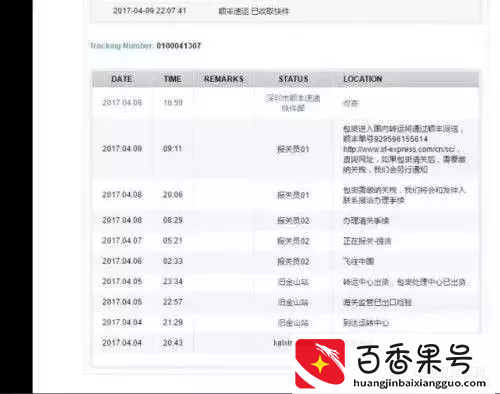Viewport: 500px width, 394px height.
Task: Click date 2017.04.08 in the 20:06 row
Action: [x=122, y=195]
